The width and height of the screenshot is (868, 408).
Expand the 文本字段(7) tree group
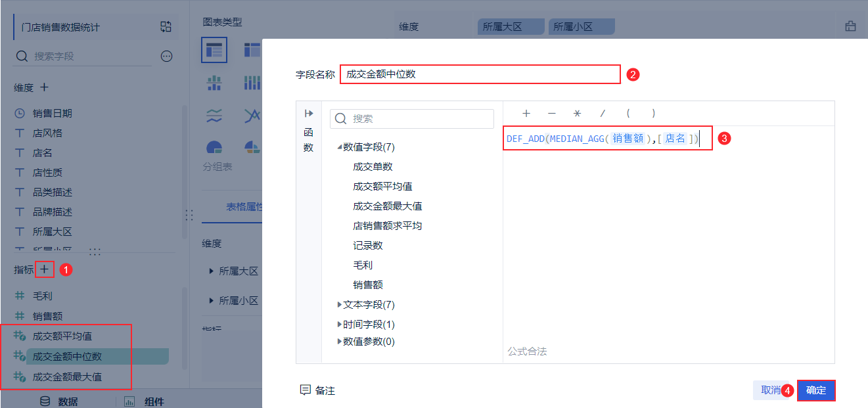coord(340,305)
